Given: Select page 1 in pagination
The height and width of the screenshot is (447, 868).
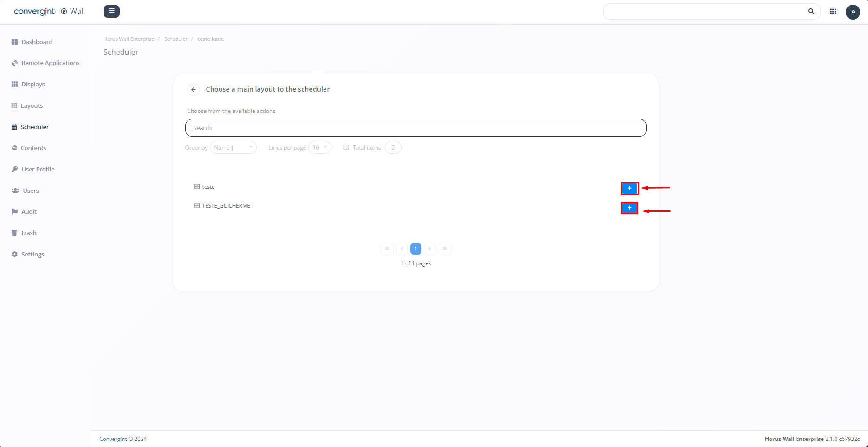Looking at the screenshot, I should [x=415, y=249].
